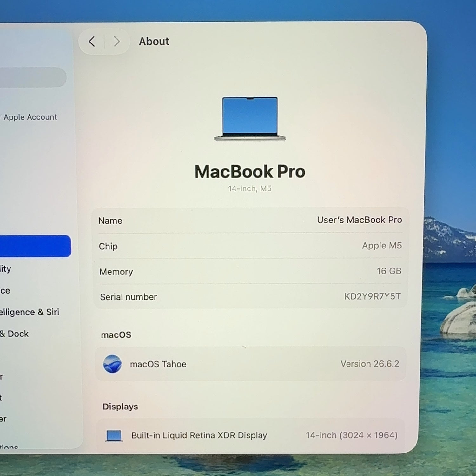Screen dimensions: 476x476
Task: Click the MacBook Pro model heading
Action: coord(250,172)
